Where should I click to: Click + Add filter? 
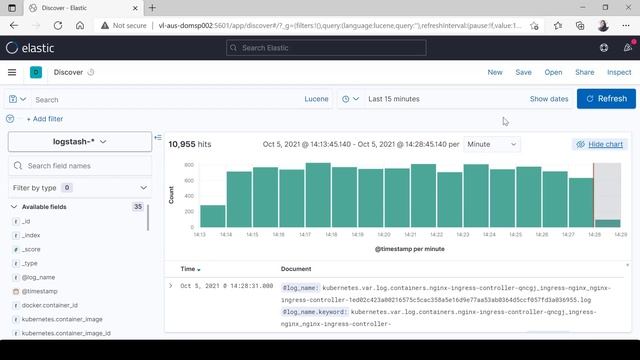pos(44,119)
